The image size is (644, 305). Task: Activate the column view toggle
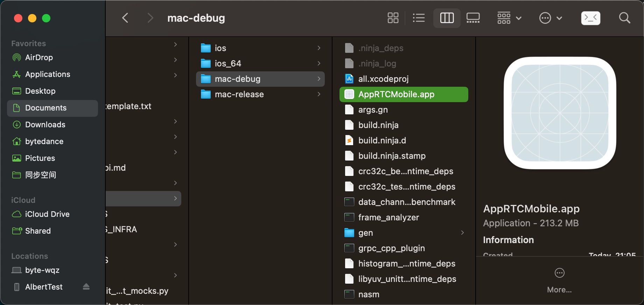coord(447,18)
